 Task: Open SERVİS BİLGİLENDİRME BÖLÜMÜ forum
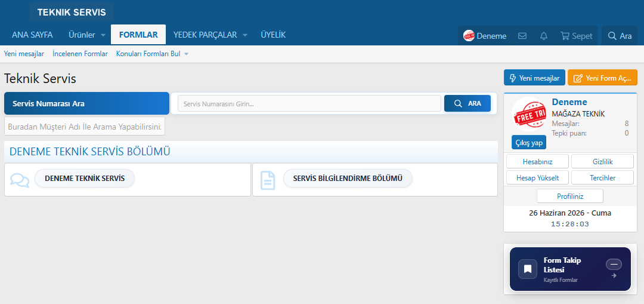(348, 179)
